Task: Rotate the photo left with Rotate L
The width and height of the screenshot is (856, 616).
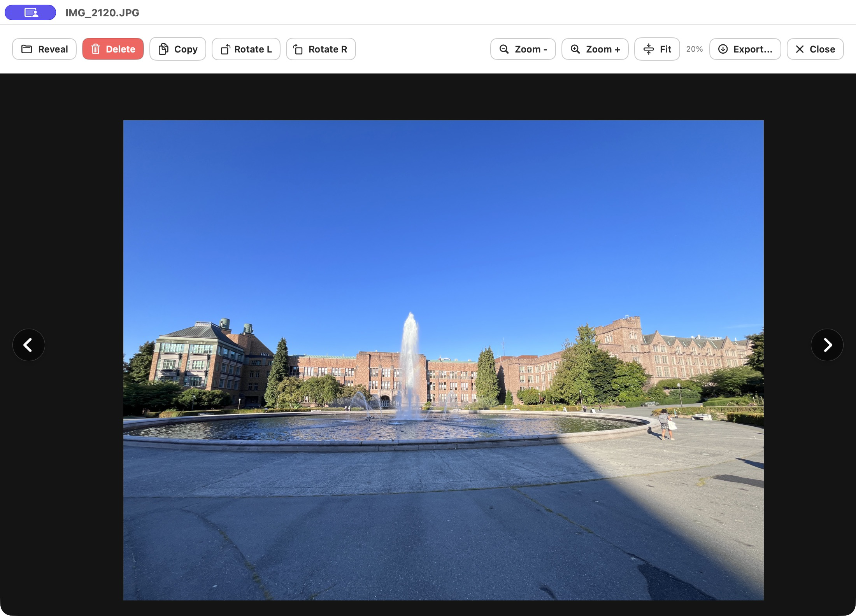Action: [x=246, y=49]
